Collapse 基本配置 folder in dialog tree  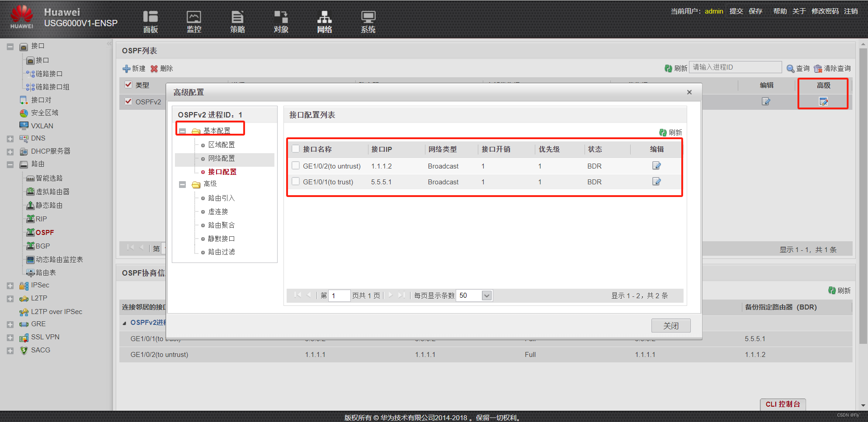click(x=182, y=131)
